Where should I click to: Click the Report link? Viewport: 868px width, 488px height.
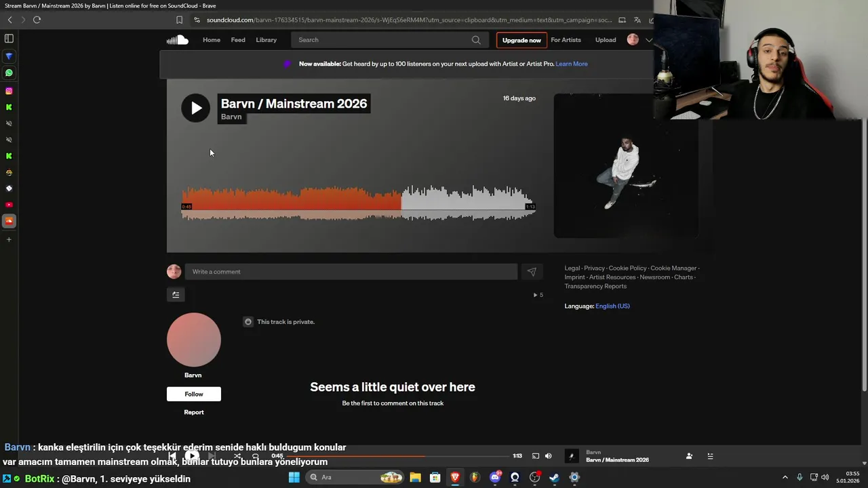[x=194, y=412]
